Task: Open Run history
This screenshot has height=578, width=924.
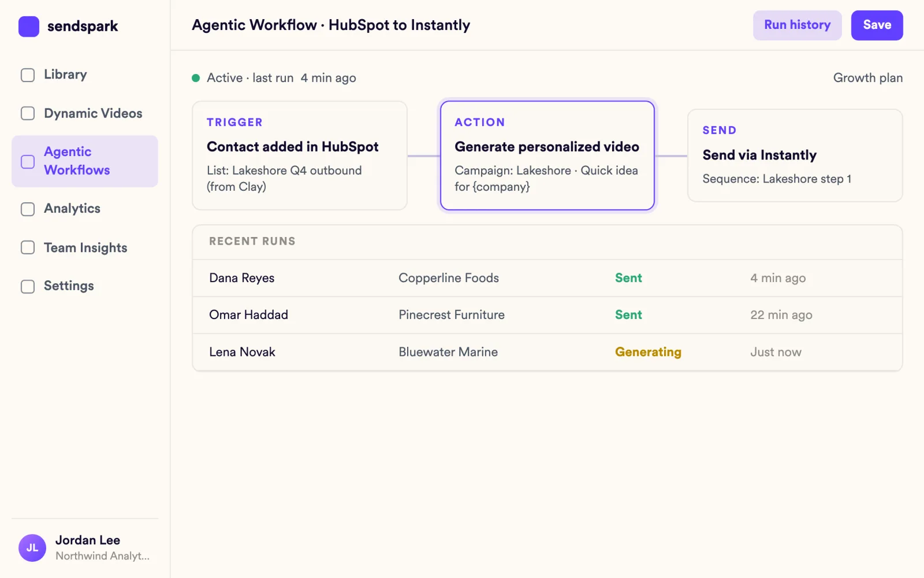Action: coord(797,25)
